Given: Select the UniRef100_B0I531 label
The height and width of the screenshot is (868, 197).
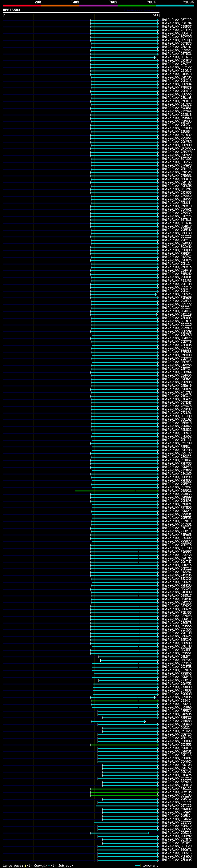Looking at the screenshot, I should click(x=177, y=524).
